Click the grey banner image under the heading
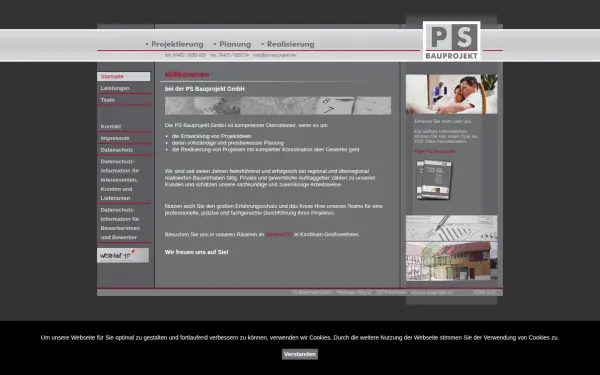The width and height of the screenshot is (600, 375). tap(278, 106)
